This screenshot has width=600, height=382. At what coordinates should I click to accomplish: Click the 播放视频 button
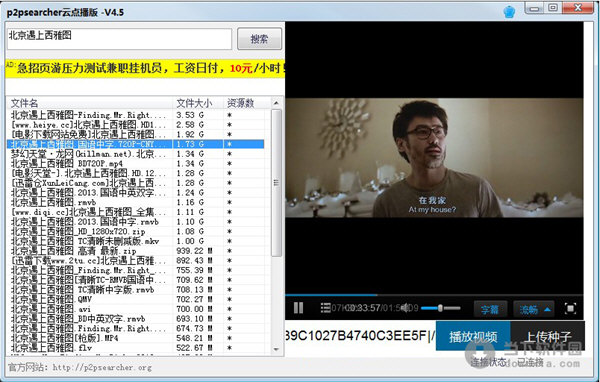[x=473, y=336]
